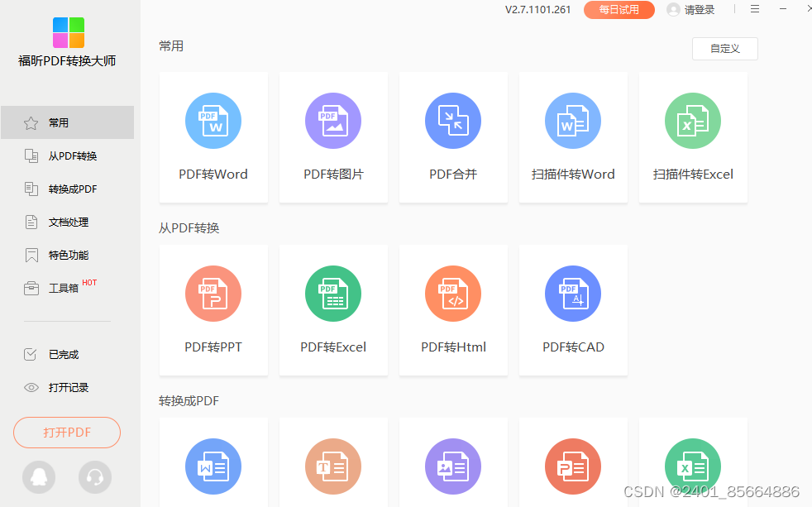
Task: Click the 每日试用 button
Action: (x=619, y=10)
